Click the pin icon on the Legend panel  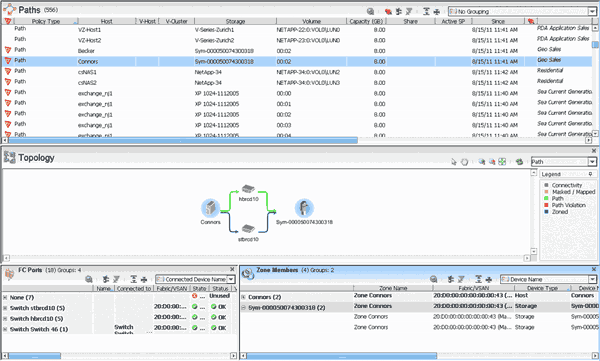click(590, 174)
